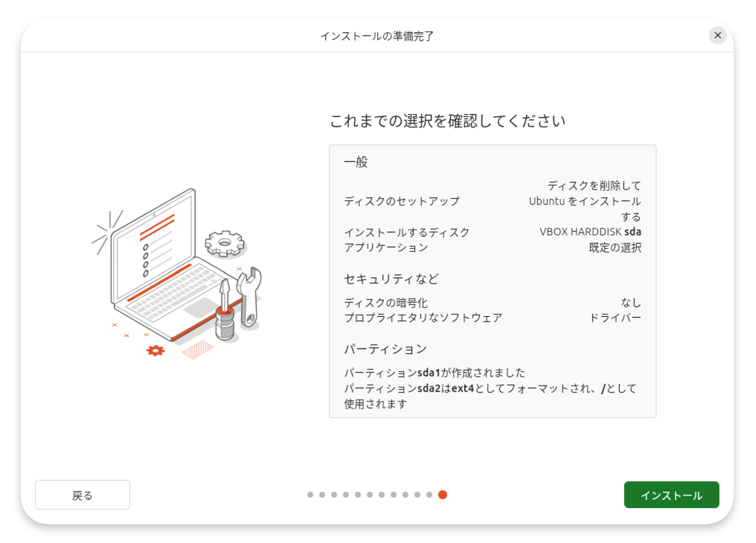Close the installer window with X
This screenshot has width=756, height=543.
coord(717,35)
